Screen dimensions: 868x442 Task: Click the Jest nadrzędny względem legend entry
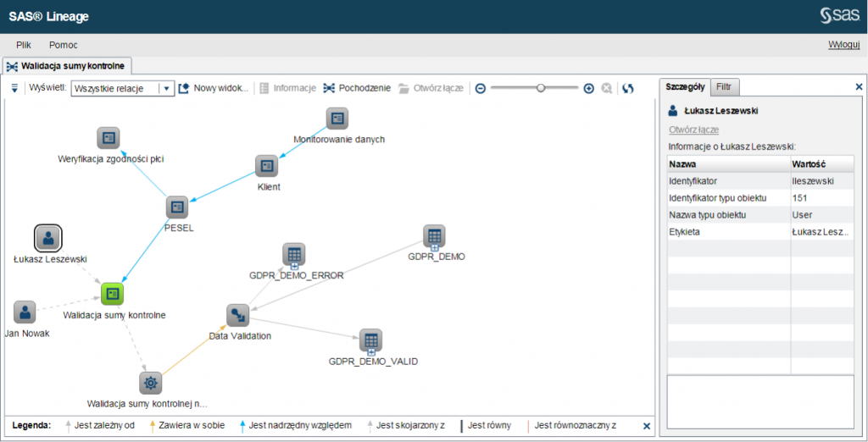295,425
